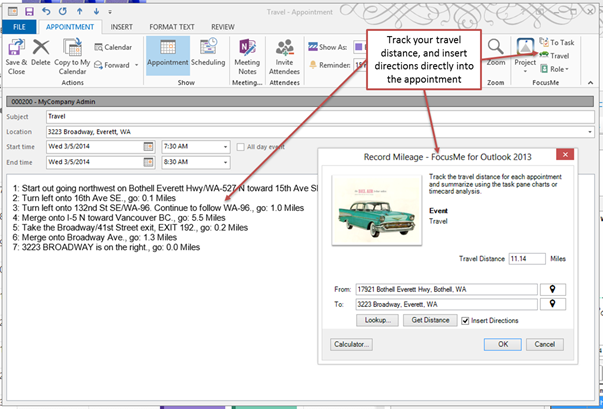Invite Attendees to appointment
The width and height of the screenshot is (603, 409).
tap(285, 57)
